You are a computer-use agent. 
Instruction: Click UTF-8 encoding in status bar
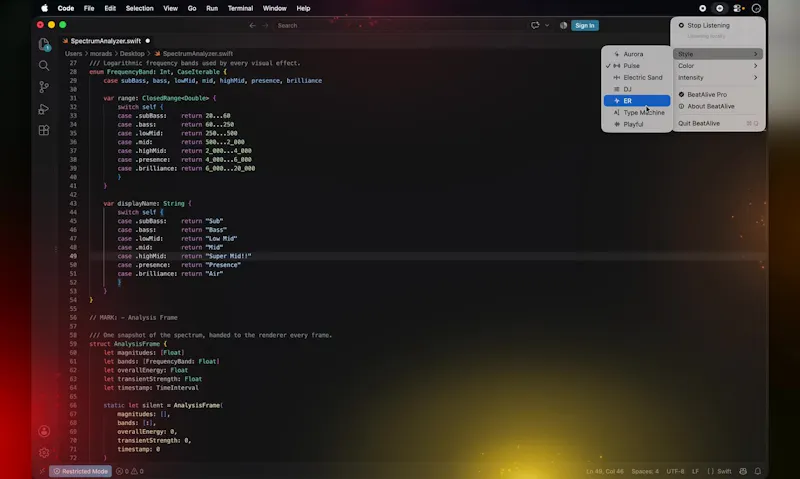tap(675, 471)
